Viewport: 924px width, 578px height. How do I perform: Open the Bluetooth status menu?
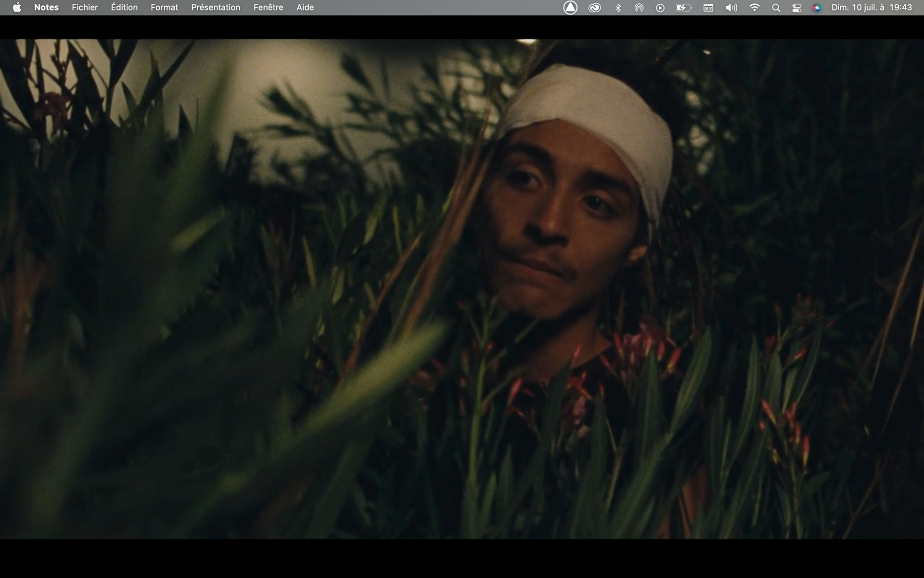click(x=618, y=8)
